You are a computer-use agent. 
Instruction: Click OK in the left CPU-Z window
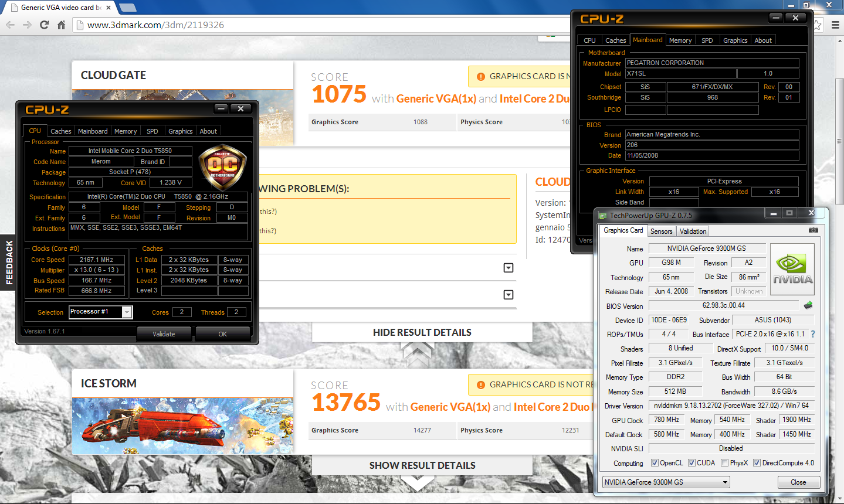tap(223, 334)
